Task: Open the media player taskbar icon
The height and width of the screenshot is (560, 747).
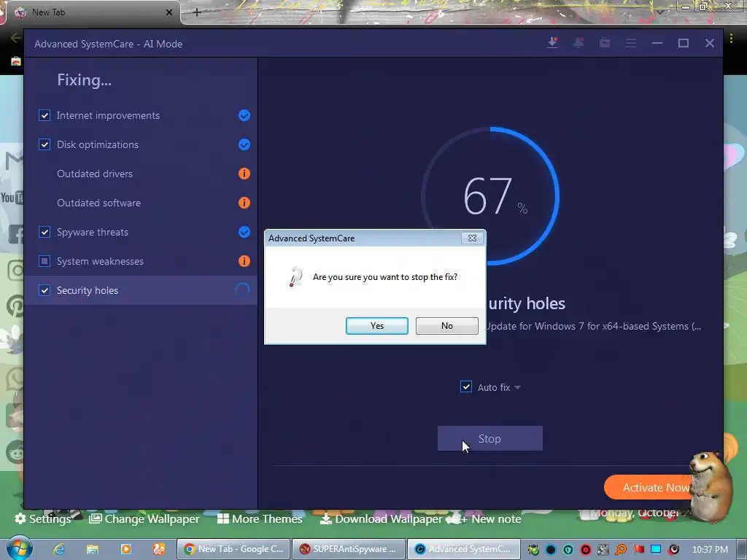Action: [x=125, y=549]
